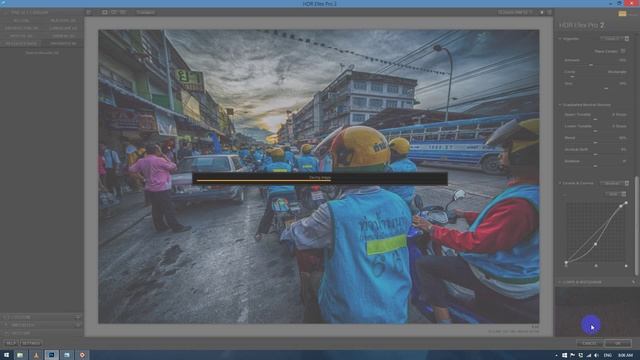Click the Place Center icon in Vignette

[623, 51]
